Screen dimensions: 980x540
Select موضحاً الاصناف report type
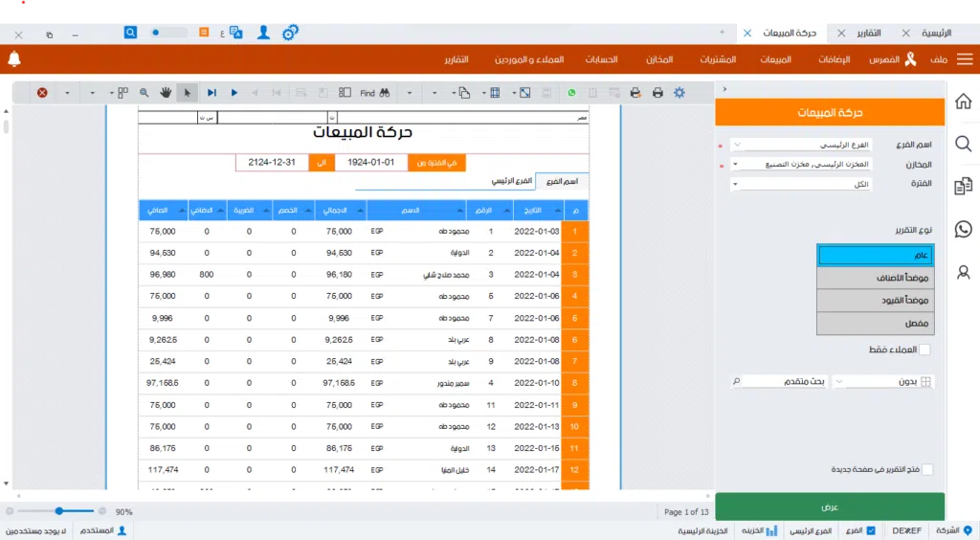(875, 278)
